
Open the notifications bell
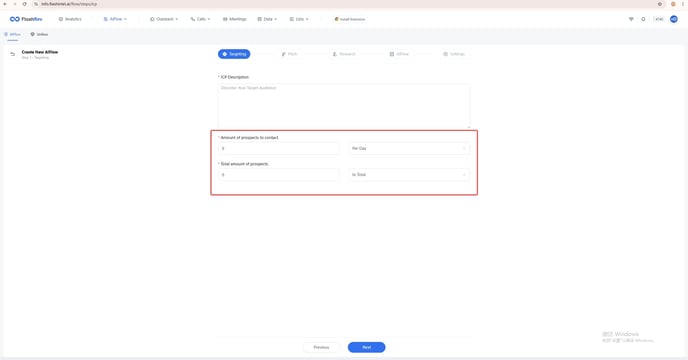click(x=643, y=19)
